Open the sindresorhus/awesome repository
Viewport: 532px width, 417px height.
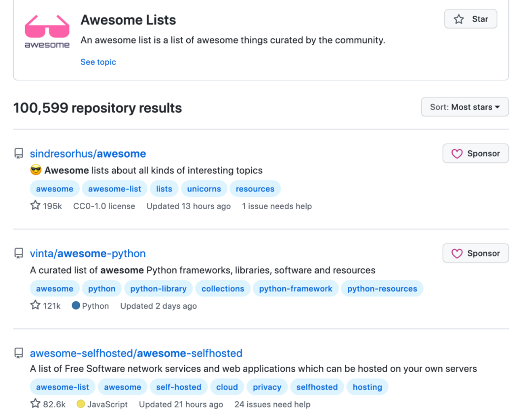[x=88, y=154]
